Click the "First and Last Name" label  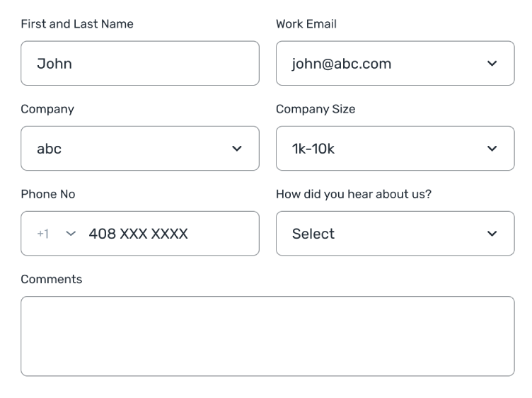point(77,24)
